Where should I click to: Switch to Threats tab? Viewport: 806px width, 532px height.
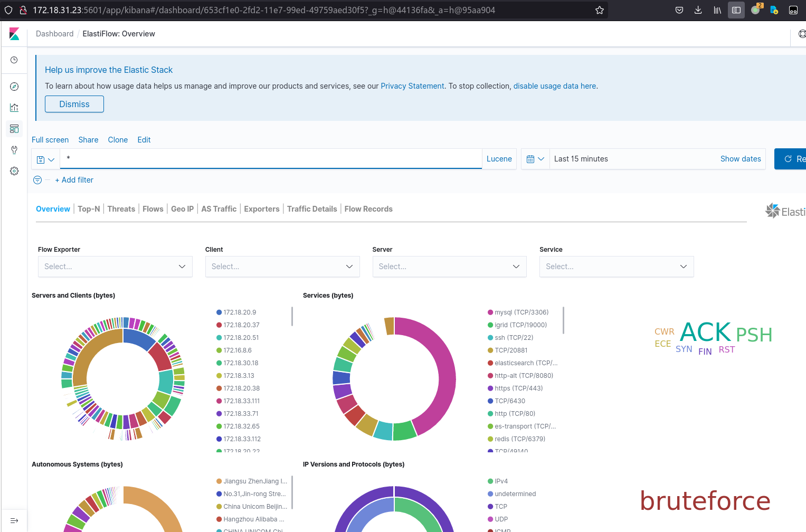click(121, 209)
